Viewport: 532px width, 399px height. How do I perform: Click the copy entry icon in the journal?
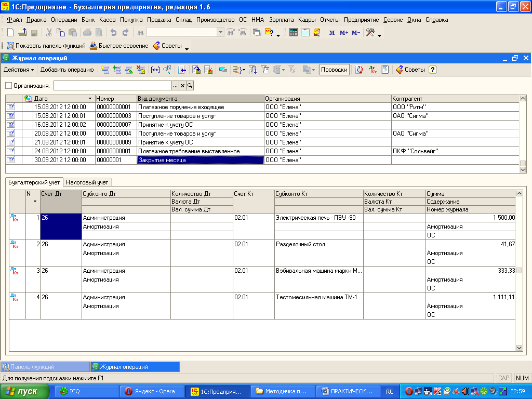[x=117, y=70]
